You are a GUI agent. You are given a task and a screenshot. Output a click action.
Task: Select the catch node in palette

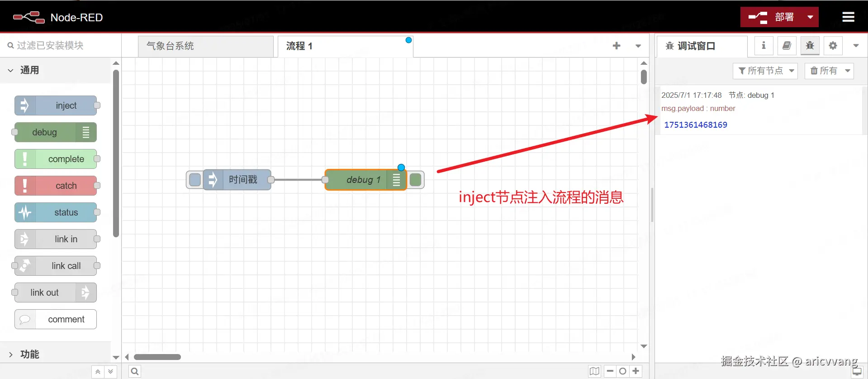[x=56, y=186]
